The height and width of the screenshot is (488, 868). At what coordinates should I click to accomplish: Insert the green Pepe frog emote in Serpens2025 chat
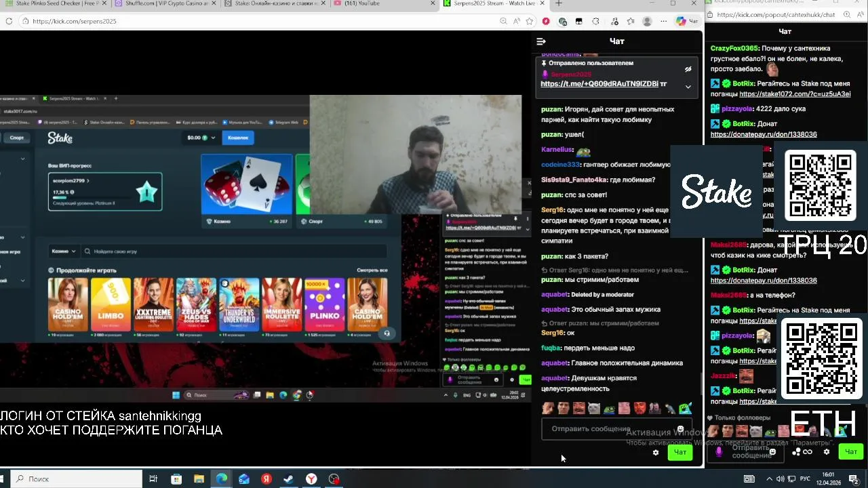[x=609, y=408]
